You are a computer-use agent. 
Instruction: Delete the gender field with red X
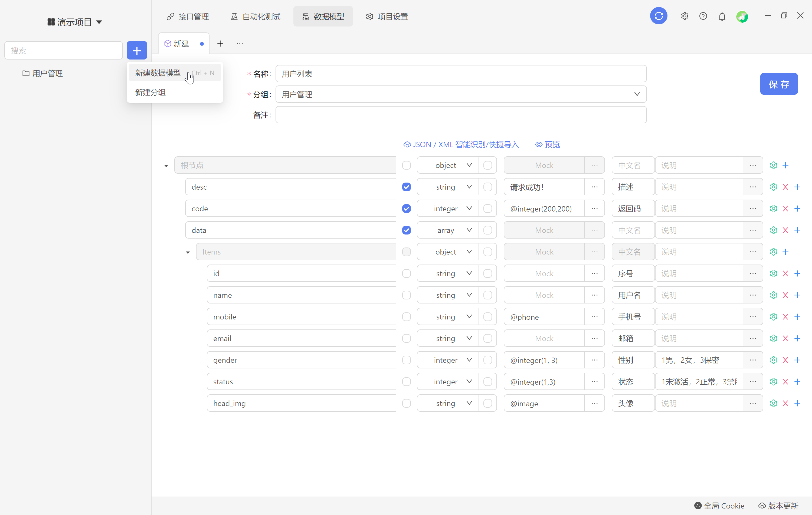(785, 360)
